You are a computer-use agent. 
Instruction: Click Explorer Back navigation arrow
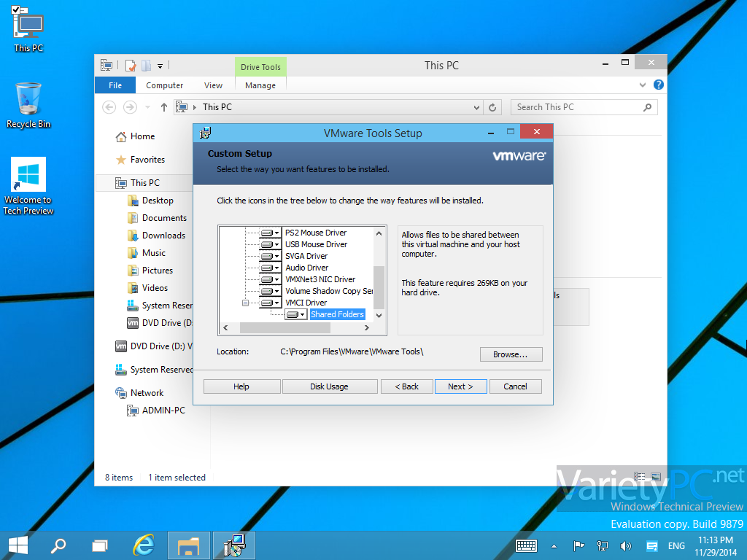coord(109,107)
